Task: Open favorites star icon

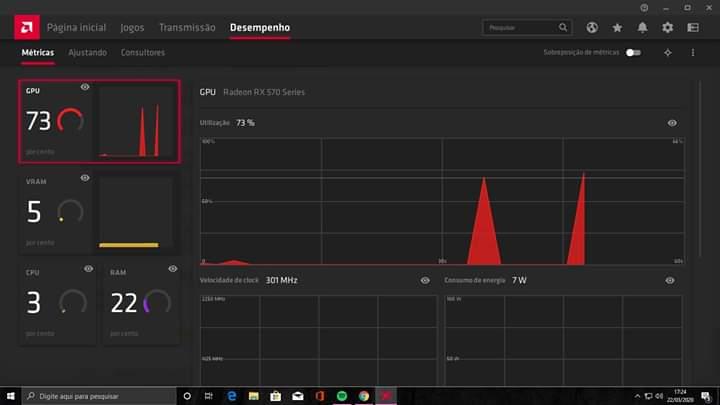Action: (617, 28)
